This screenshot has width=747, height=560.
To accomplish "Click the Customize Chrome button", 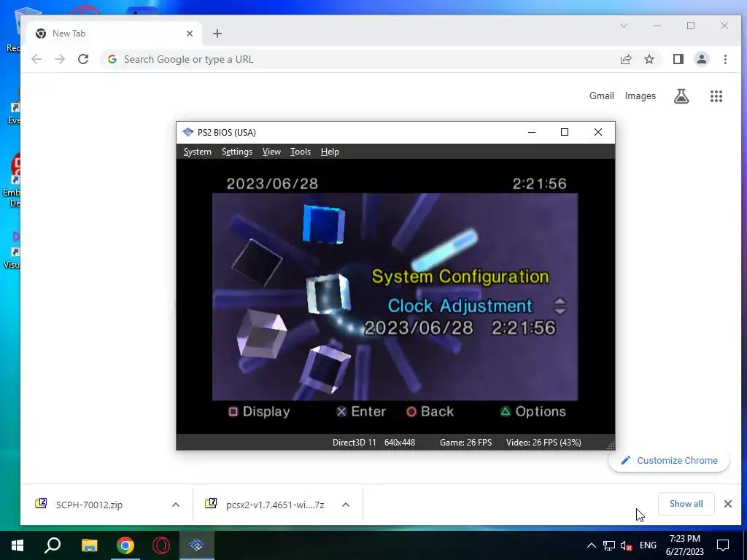I will (669, 461).
